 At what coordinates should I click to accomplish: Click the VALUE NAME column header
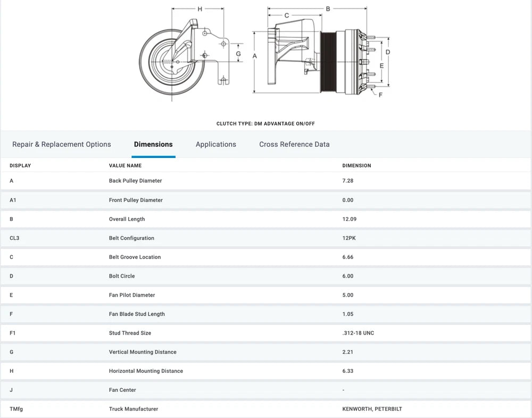tap(125, 165)
